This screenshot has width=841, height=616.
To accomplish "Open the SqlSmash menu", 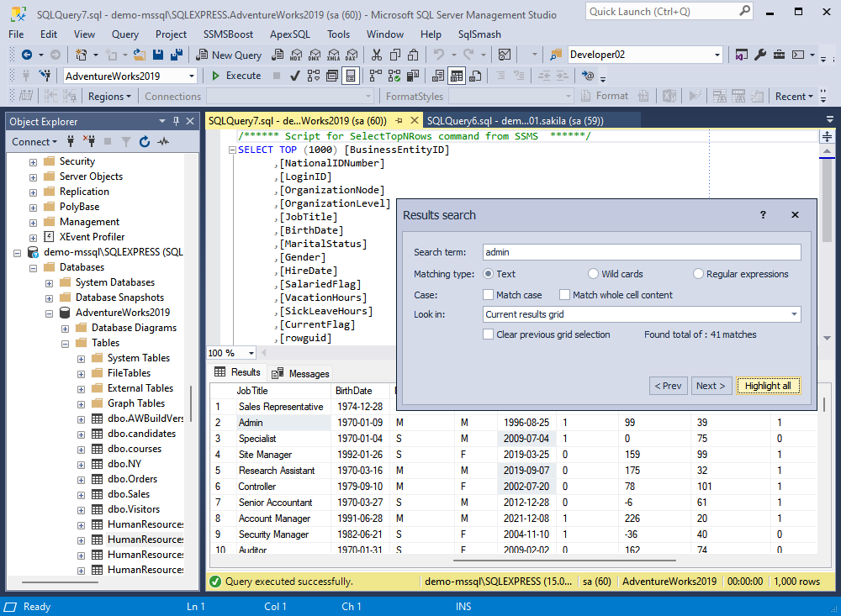I will coord(479,34).
